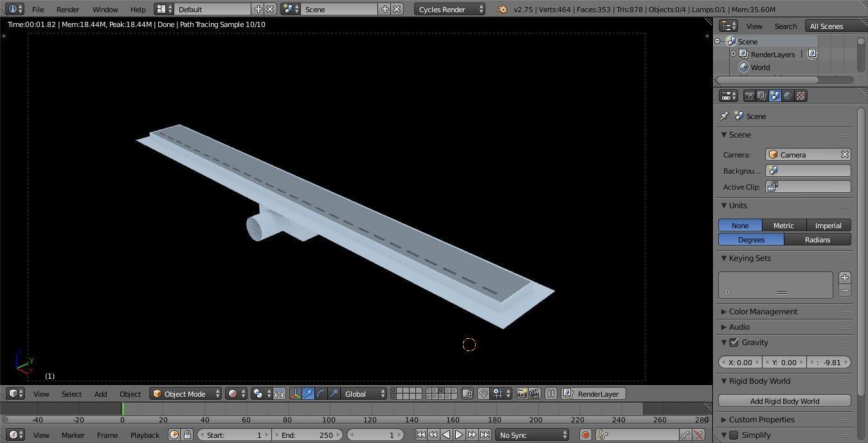The height and width of the screenshot is (443, 868).
Task: Set rotation units to Degrees
Action: pos(751,240)
